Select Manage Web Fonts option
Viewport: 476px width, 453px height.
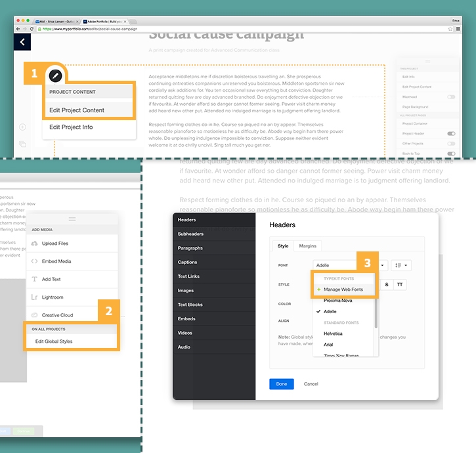pos(343,290)
